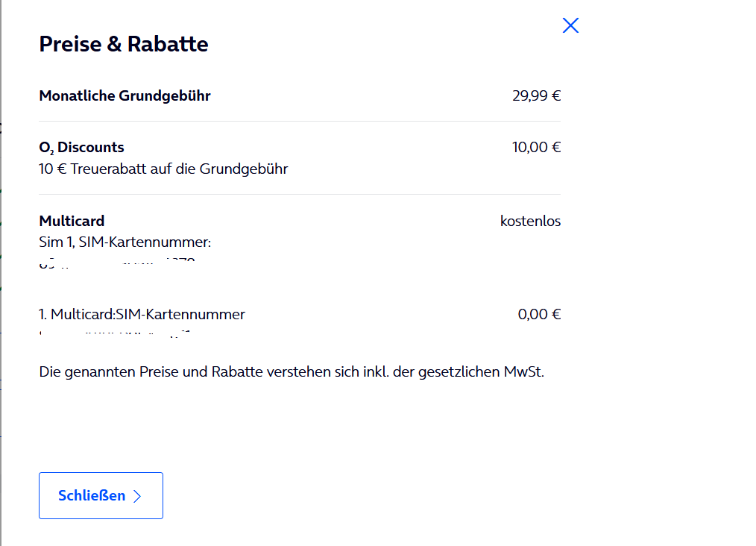Click the redacted SIM number below Sim 1
Viewport: 756px width, 546px height.
point(117,263)
